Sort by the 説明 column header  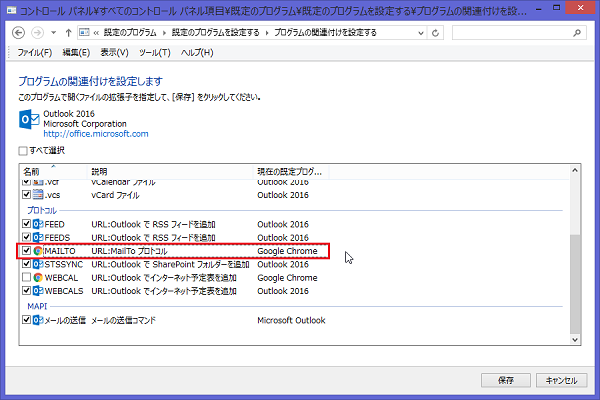(x=170, y=171)
